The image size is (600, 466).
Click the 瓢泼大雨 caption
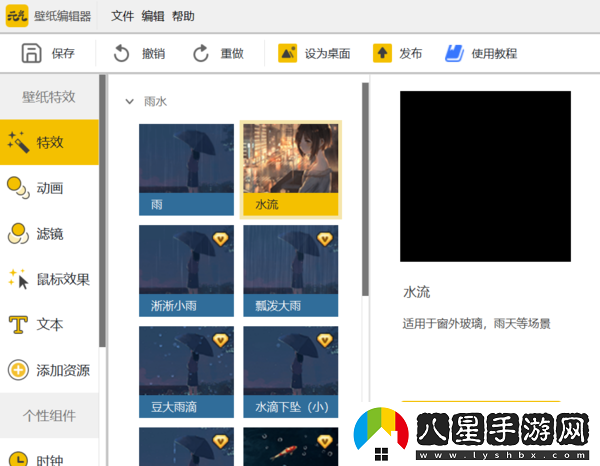click(278, 305)
